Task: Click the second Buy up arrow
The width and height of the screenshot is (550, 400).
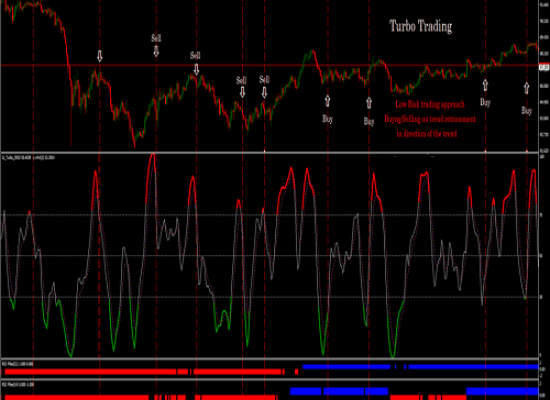Action: tap(369, 102)
